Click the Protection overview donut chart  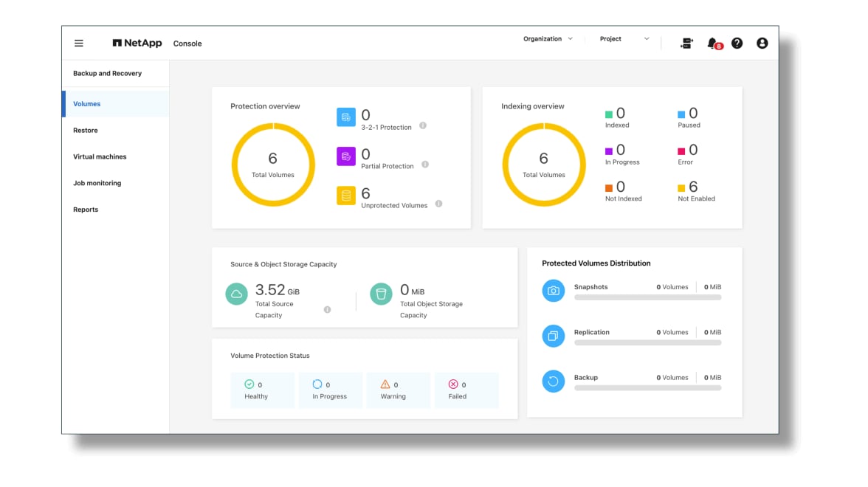[x=273, y=165]
